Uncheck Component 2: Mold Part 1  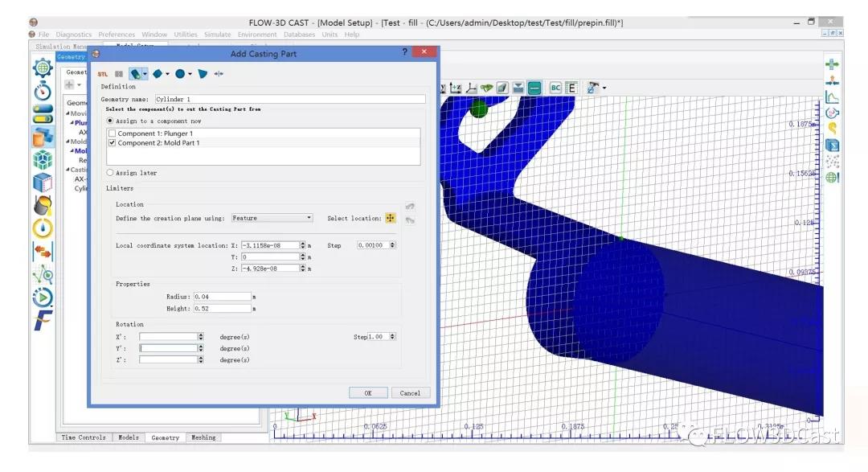point(113,143)
